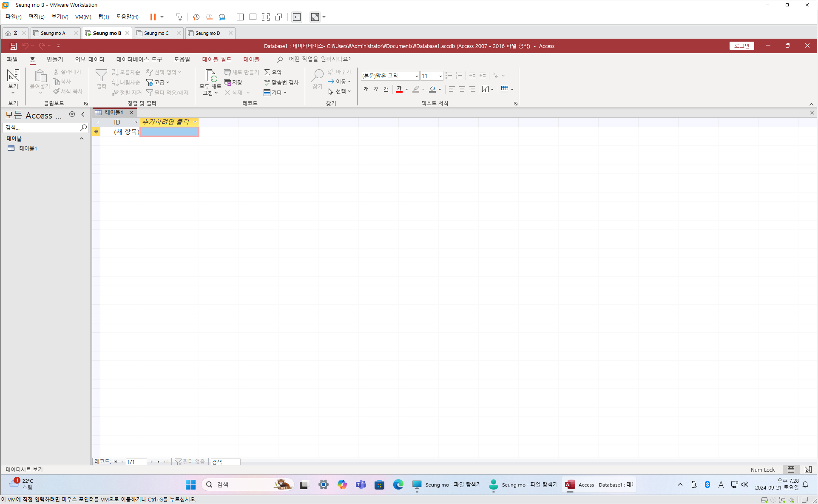Toggle bold (가) text formatting
The height and width of the screenshot is (504, 818).
[x=366, y=89]
